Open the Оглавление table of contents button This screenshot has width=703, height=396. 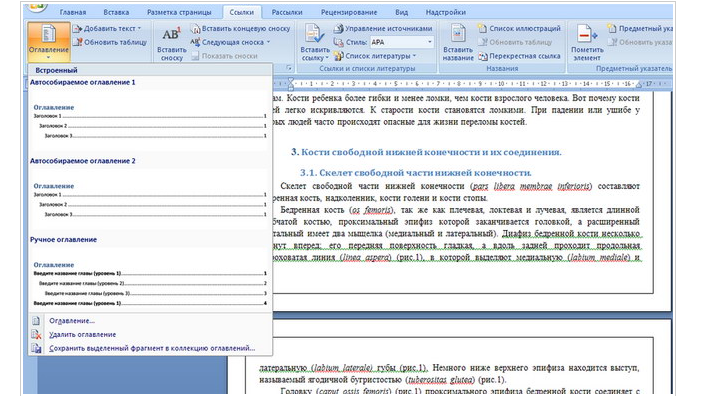[x=48, y=41]
